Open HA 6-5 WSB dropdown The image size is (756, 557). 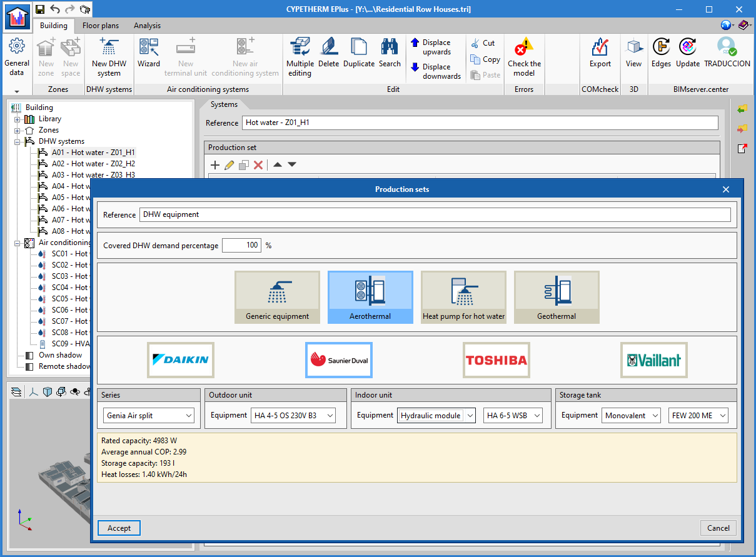pos(513,415)
